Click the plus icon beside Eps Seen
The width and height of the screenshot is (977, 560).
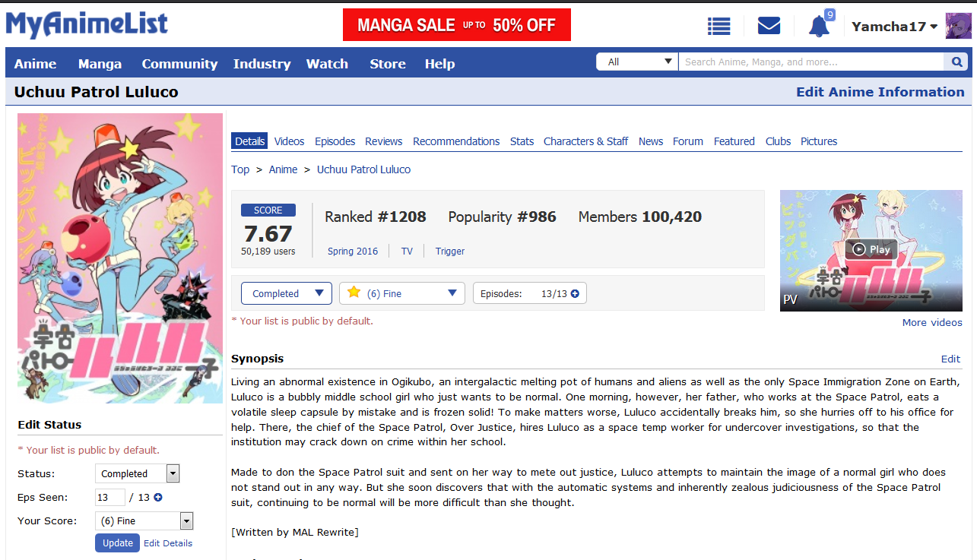[x=158, y=498]
